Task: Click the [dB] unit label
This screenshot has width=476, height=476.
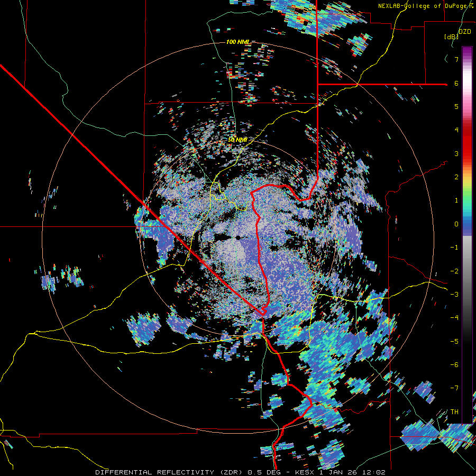Action: (x=451, y=36)
